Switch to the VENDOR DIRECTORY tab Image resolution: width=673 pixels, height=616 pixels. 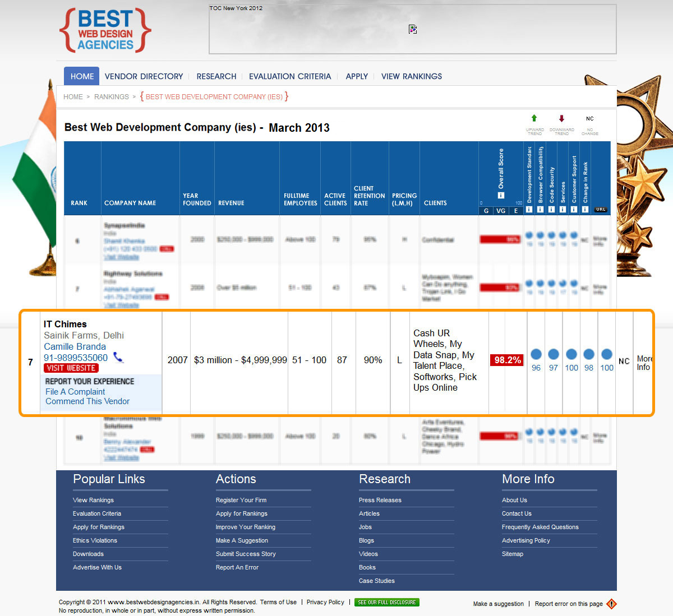144,76
